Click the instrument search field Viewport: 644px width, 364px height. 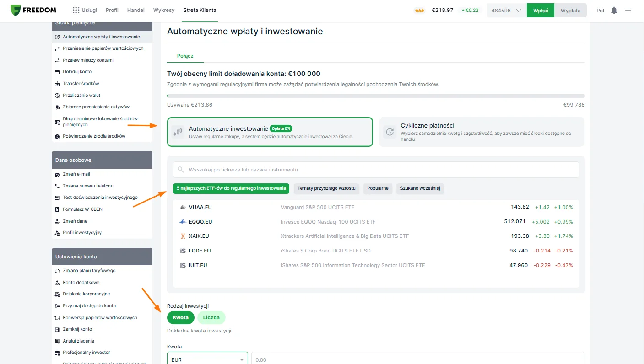click(376, 170)
